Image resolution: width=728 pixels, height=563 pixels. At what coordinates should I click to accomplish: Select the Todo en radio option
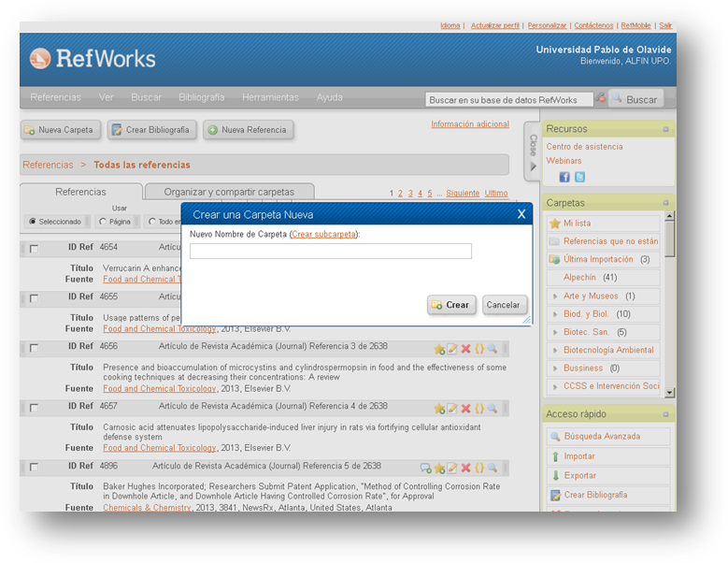click(x=151, y=222)
